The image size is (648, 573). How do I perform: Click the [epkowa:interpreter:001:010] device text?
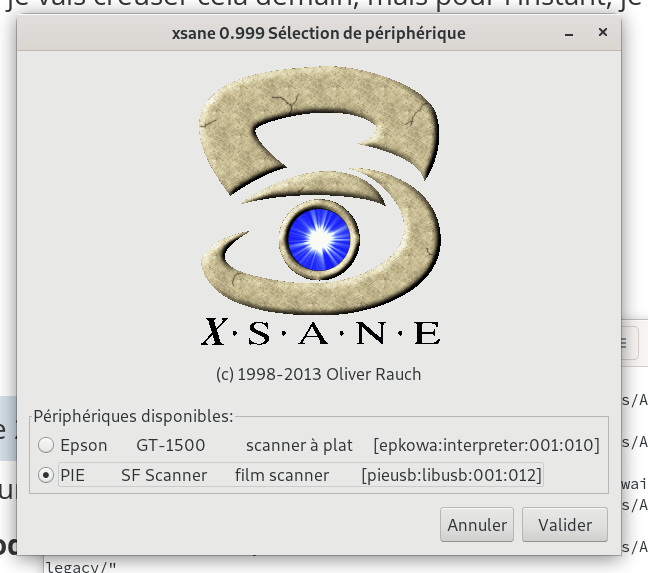(486, 445)
